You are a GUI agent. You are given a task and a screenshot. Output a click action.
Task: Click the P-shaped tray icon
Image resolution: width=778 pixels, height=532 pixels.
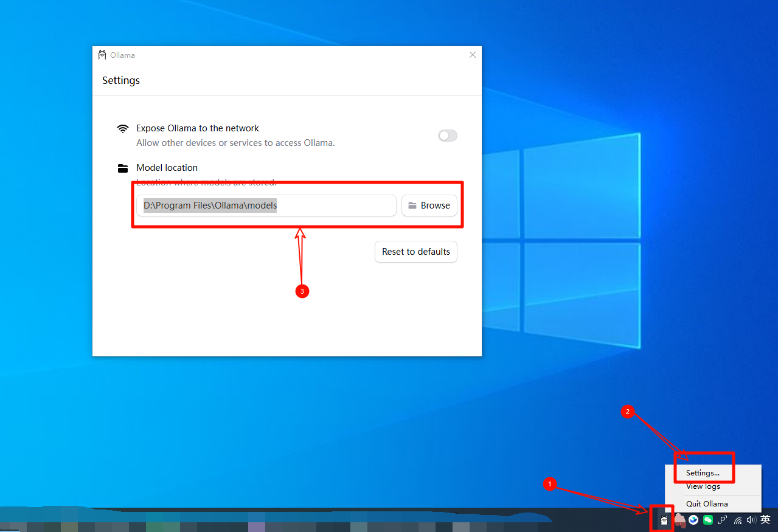[x=723, y=520]
